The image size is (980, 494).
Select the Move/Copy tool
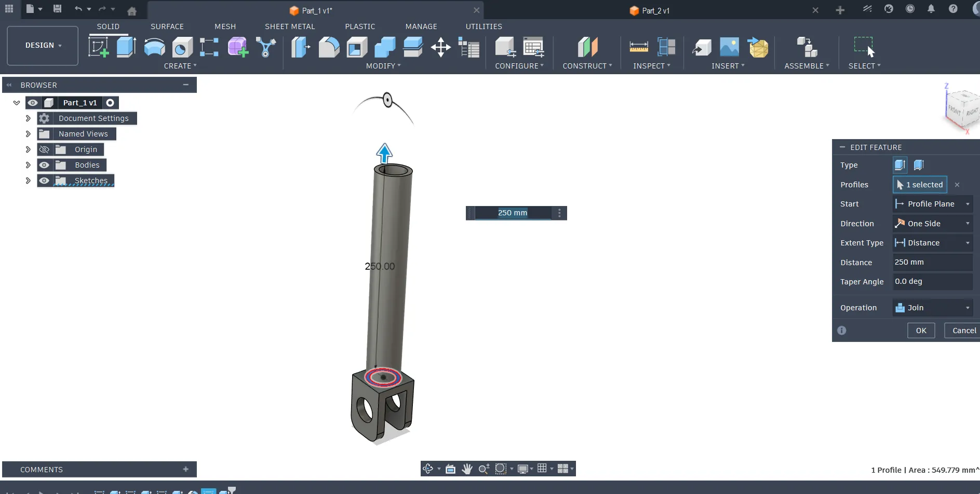click(x=441, y=47)
